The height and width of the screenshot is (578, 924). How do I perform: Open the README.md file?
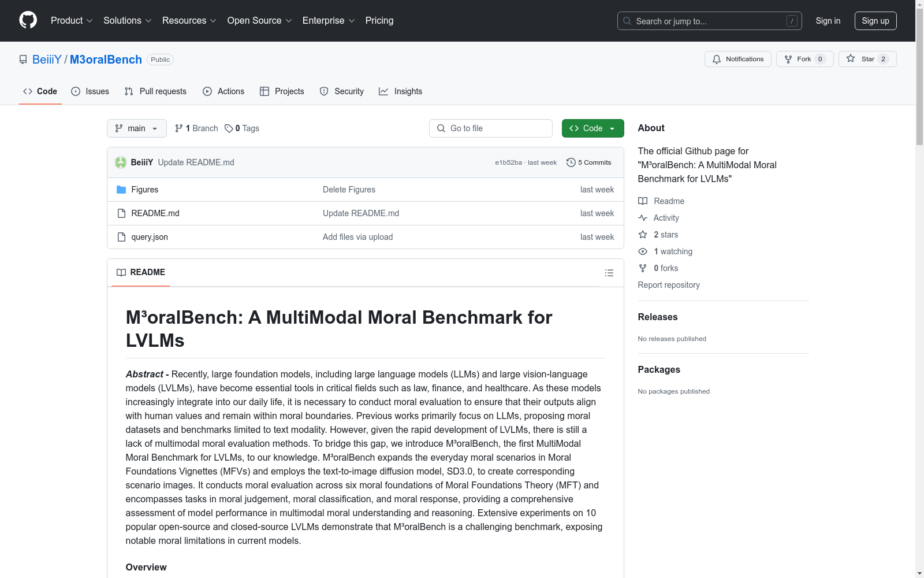pyautogui.click(x=155, y=213)
